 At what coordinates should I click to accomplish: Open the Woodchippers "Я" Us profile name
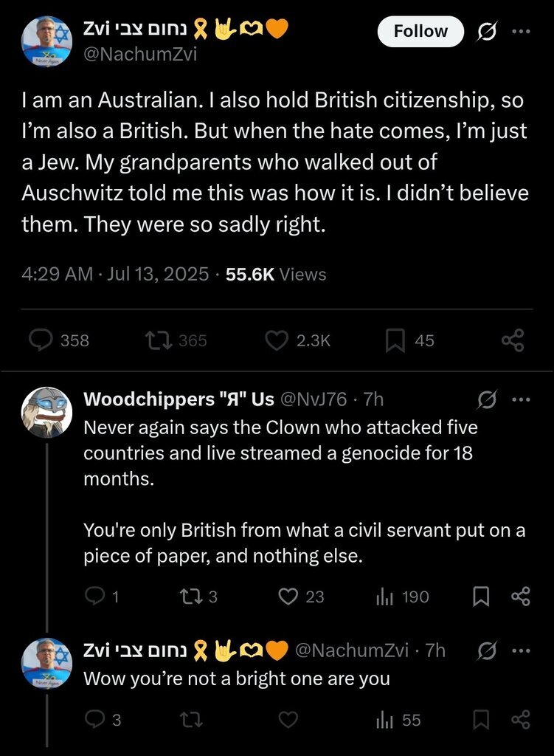click(x=179, y=399)
